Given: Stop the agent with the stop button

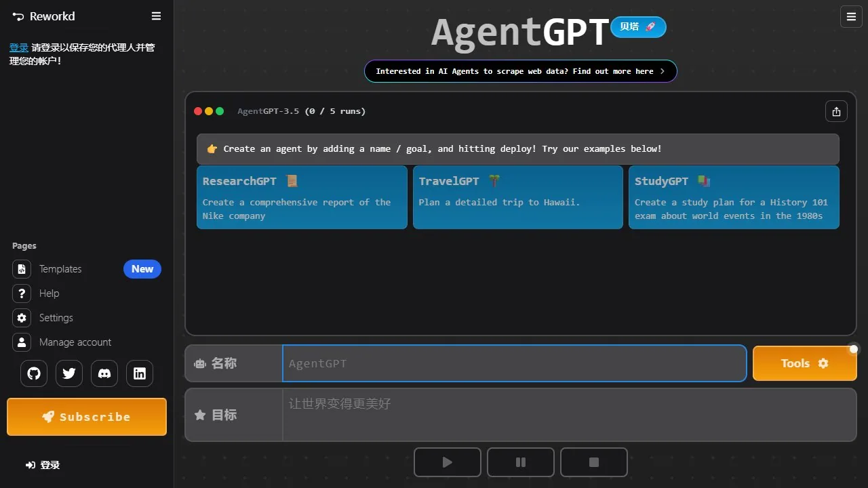Looking at the screenshot, I should click(x=594, y=462).
